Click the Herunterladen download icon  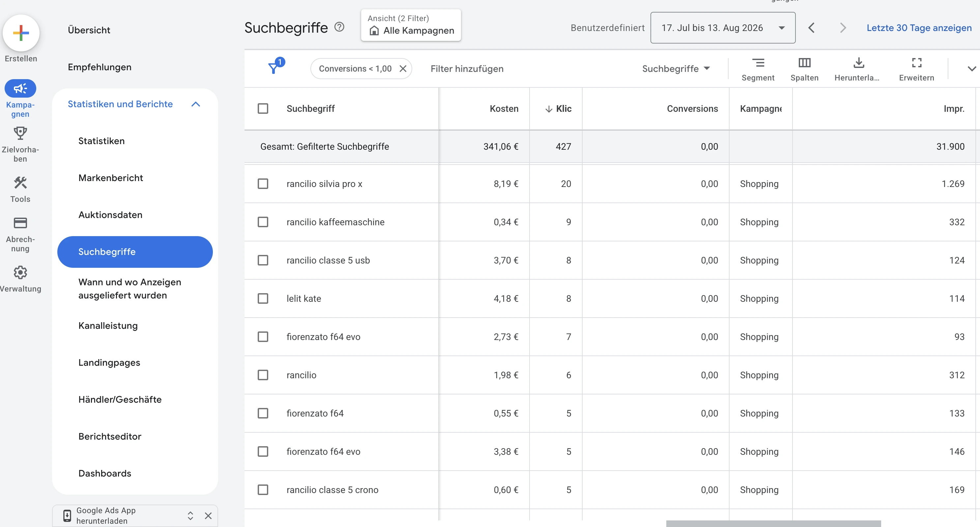tap(859, 63)
